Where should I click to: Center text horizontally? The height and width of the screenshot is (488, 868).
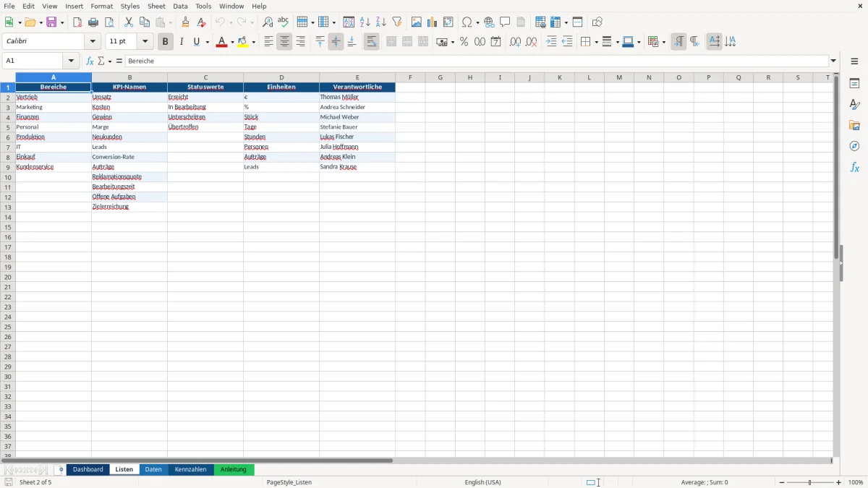pos(285,42)
